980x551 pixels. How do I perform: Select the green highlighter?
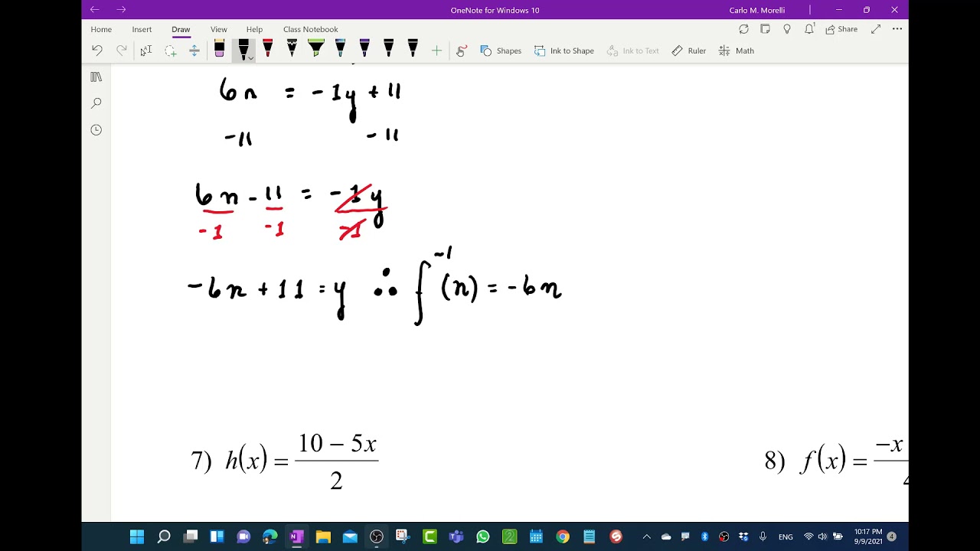(316, 50)
